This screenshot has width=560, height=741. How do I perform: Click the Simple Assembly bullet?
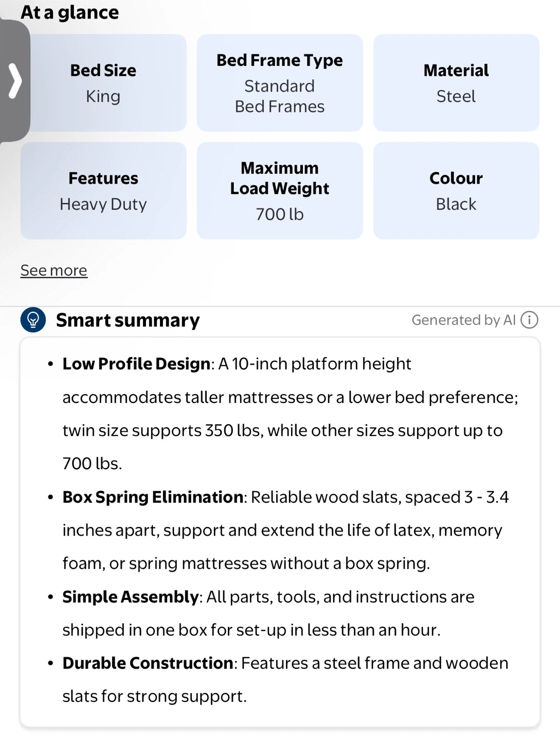click(x=268, y=613)
